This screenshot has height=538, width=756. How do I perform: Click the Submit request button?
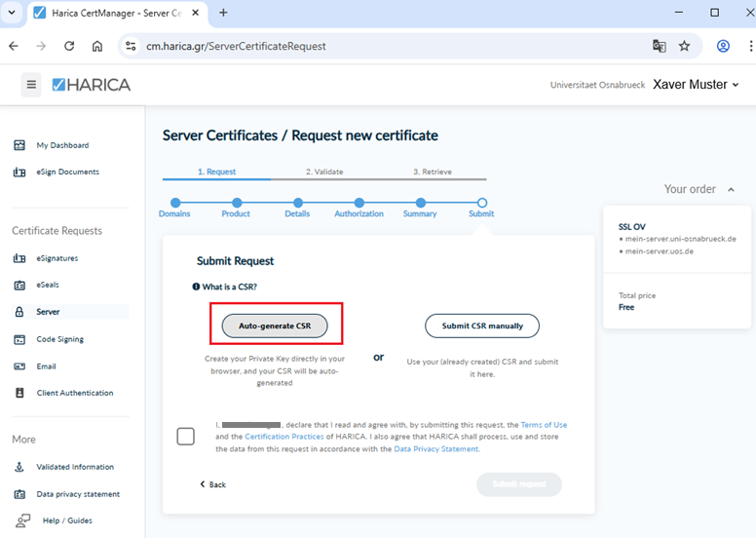pyautogui.click(x=519, y=484)
